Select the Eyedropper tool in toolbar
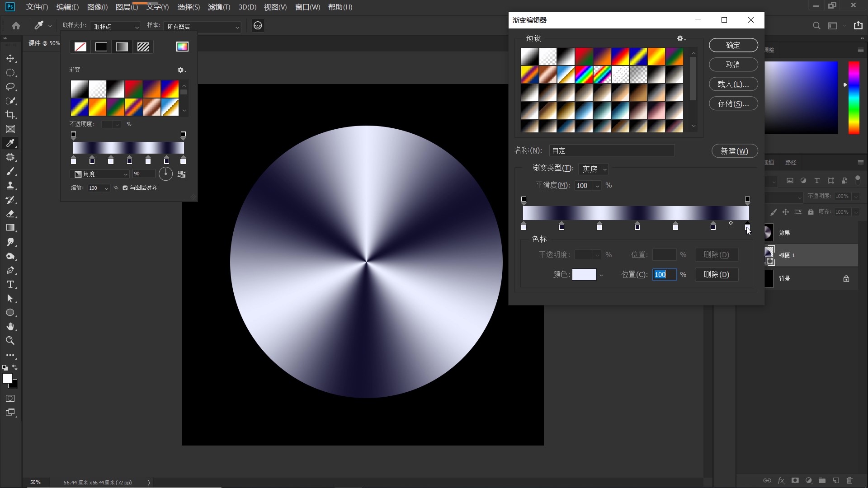Screen dimensions: 868x488 coord(10,143)
